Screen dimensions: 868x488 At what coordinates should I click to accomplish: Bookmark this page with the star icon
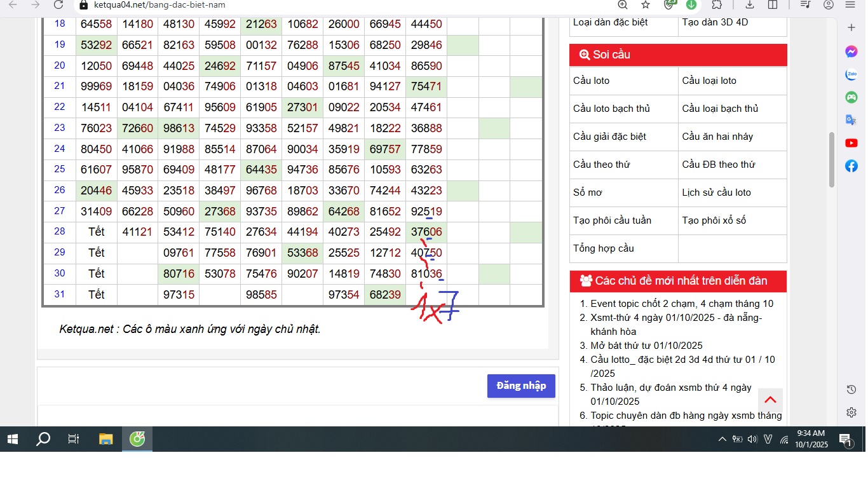pyautogui.click(x=646, y=5)
